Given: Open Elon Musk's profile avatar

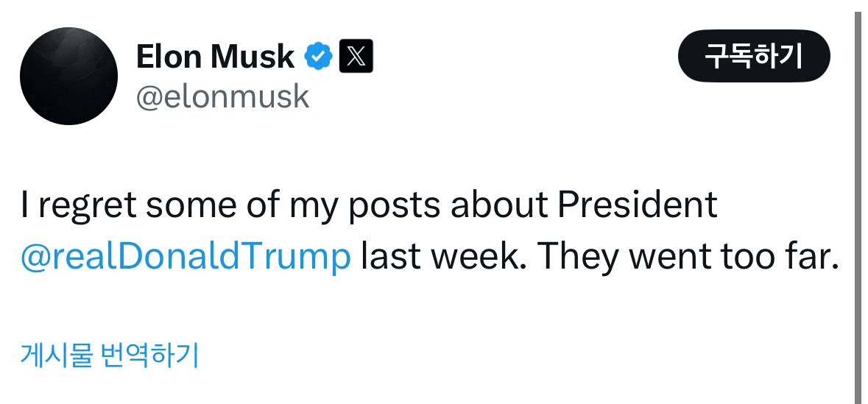Looking at the screenshot, I should pyautogui.click(x=68, y=77).
